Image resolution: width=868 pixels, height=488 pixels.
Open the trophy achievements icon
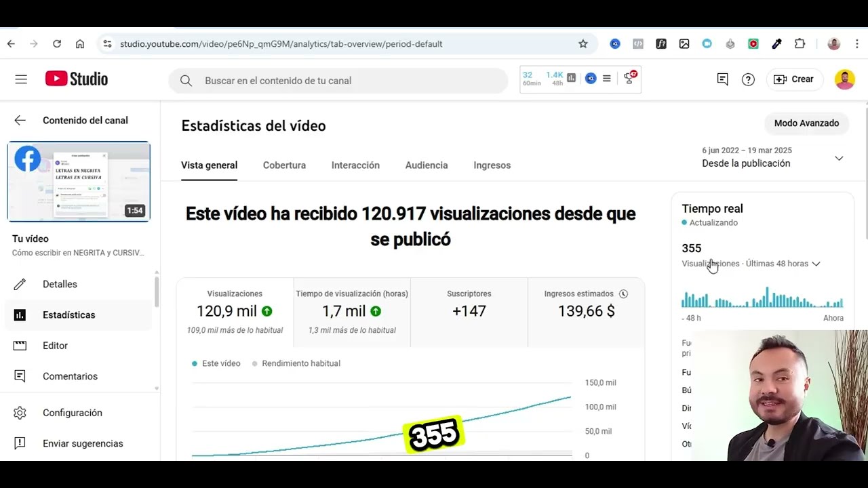coord(630,79)
